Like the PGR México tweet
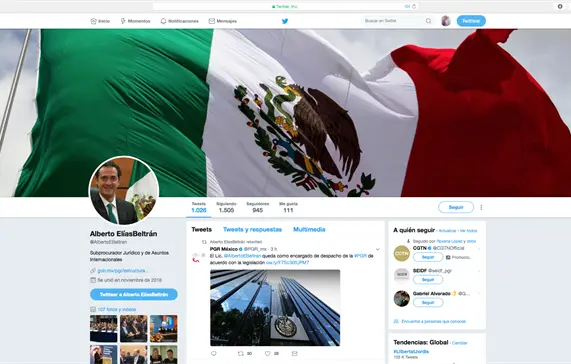The image size is (571, 364). [267, 353]
